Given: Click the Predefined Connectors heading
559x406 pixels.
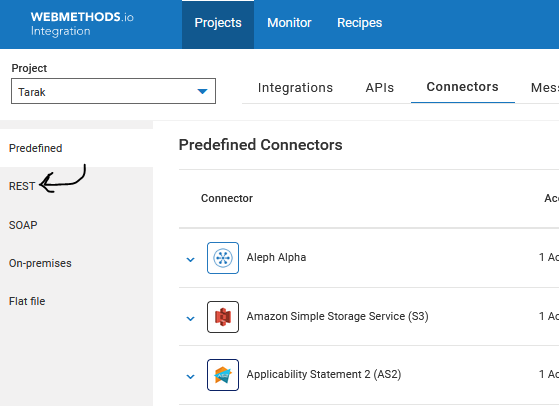Looking at the screenshot, I should click(x=260, y=145).
